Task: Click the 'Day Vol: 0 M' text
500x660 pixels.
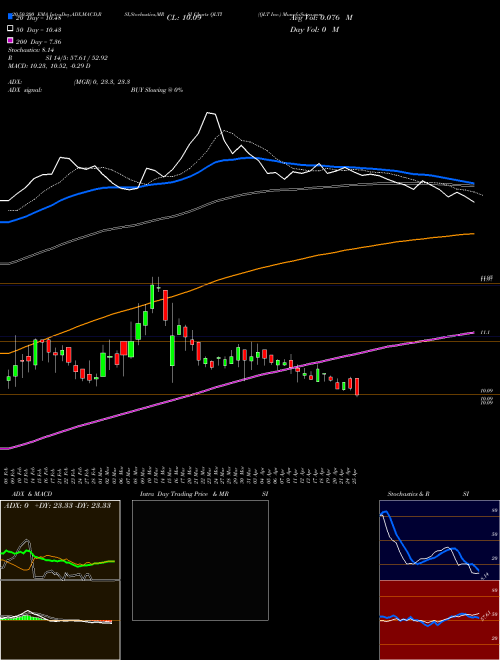Action: pyautogui.click(x=314, y=29)
